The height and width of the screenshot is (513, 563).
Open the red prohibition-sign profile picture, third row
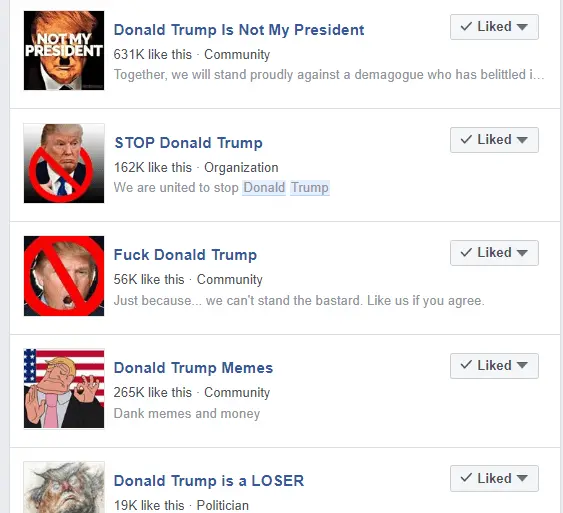pos(64,276)
